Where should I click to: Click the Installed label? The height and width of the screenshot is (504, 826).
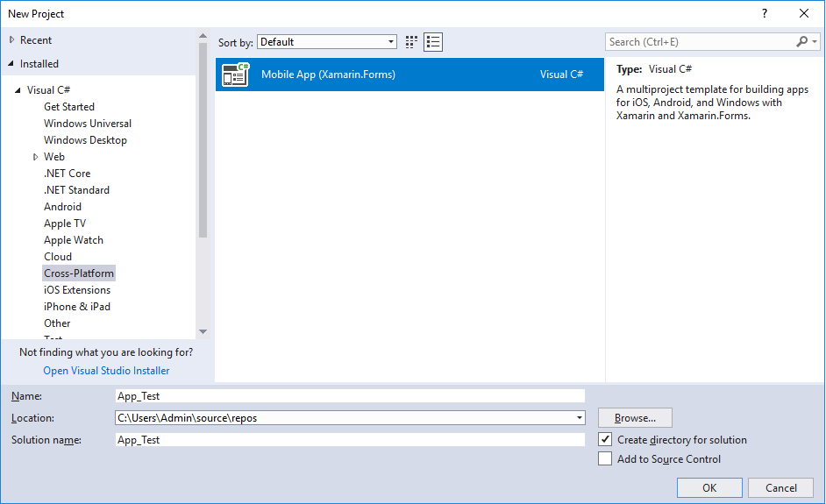pyautogui.click(x=39, y=64)
